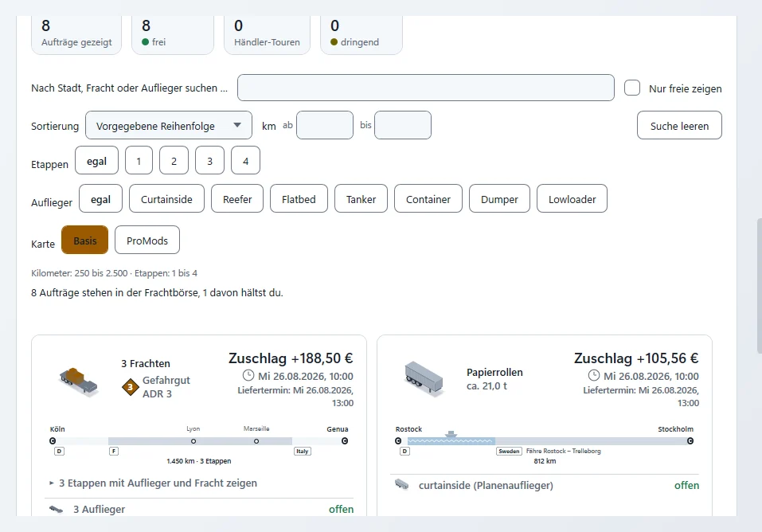762x532 pixels.
Task: Click 'Fähre Rostock – Trelleborg' label
Action: 563,451
